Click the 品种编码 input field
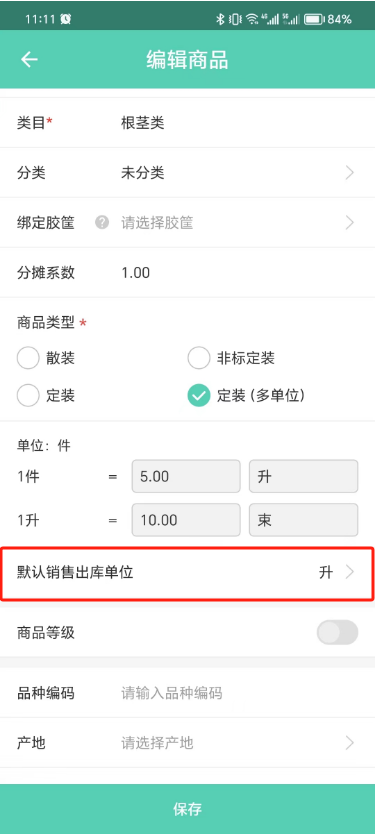 pos(239,693)
